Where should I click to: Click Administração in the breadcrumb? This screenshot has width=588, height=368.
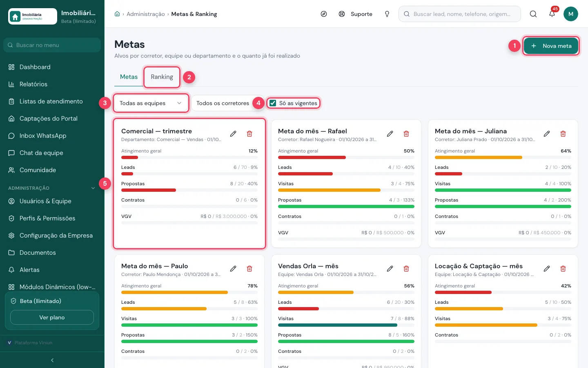coord(145,14)
